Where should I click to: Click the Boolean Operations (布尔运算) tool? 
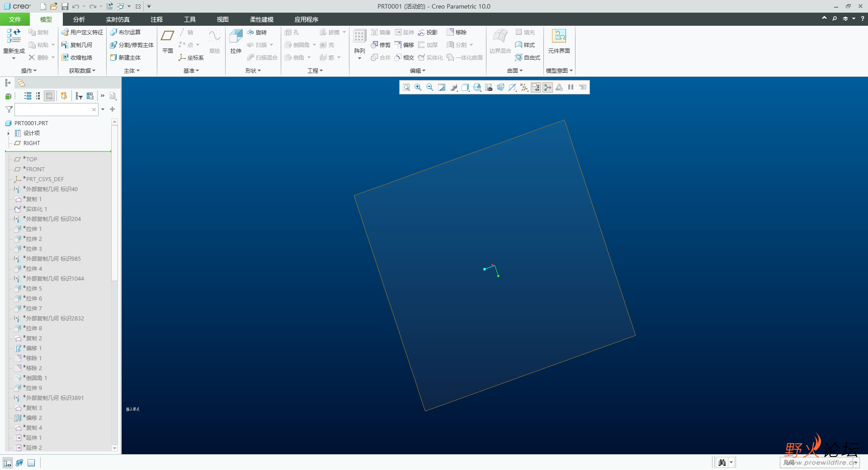[125, 33]
